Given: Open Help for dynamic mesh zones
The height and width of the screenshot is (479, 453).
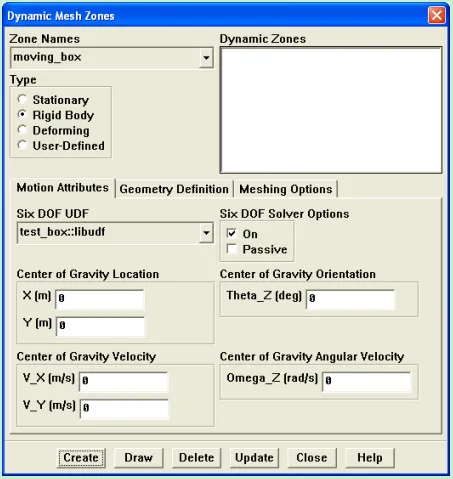Looking at the screenshot, I should 370,458.
